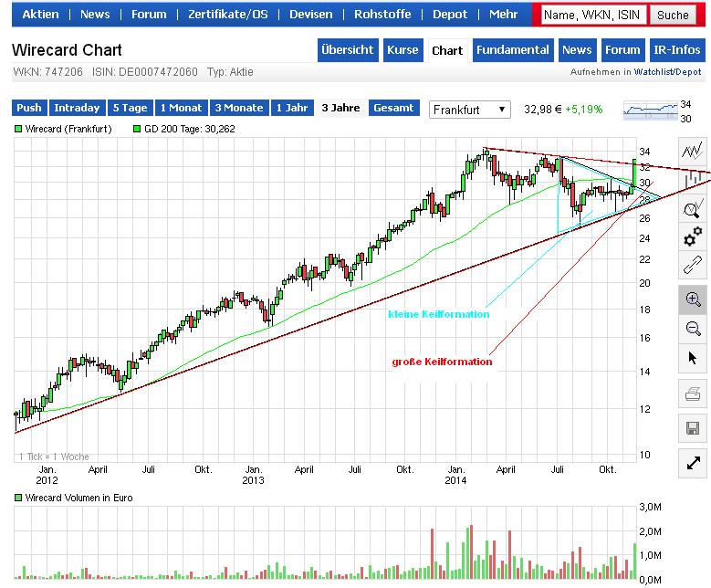The image size is (711, 588).
Task: Print the chart with printer icon
Action: pos(693,394)
